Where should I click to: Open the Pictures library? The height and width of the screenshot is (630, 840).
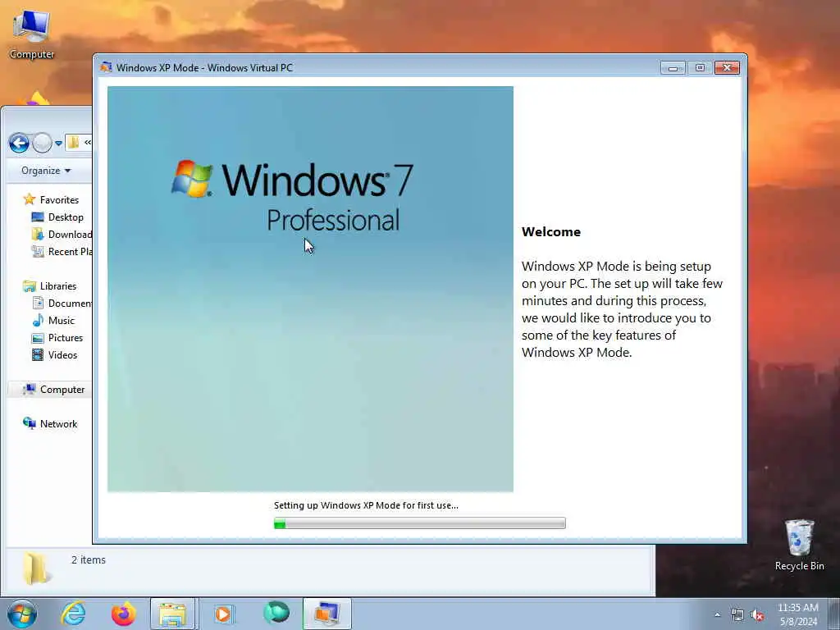[x=57, y=337]
